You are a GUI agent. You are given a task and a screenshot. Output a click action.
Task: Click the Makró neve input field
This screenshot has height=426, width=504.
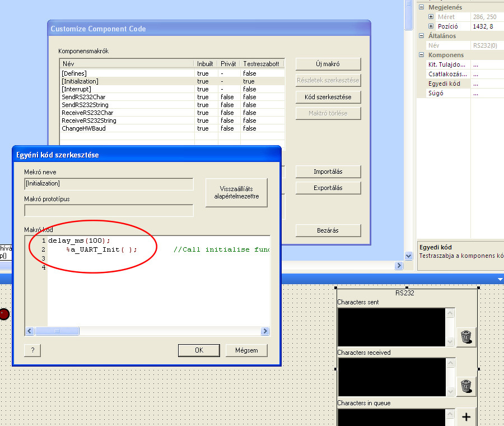pyautogui.click(x=109, y=184)
